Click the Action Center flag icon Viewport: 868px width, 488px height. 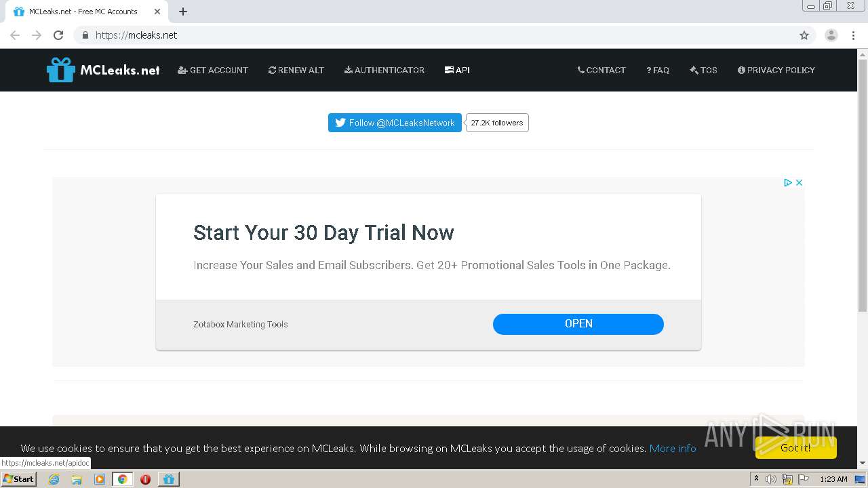804,479
